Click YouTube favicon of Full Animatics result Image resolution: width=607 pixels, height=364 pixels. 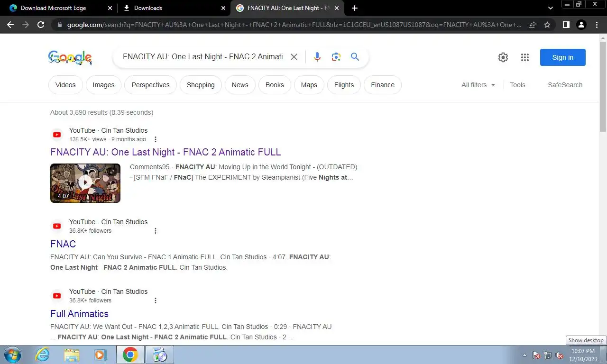(x=57, y=296)
